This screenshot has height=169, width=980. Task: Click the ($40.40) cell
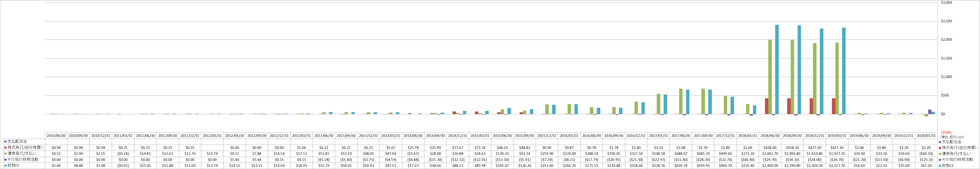click(x=748, y=160)
